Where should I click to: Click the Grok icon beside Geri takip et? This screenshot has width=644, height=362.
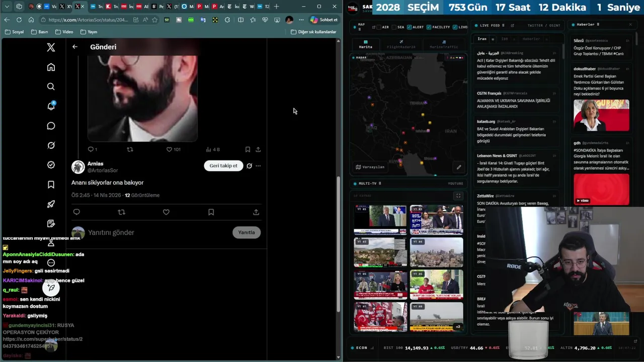(249, 166)
